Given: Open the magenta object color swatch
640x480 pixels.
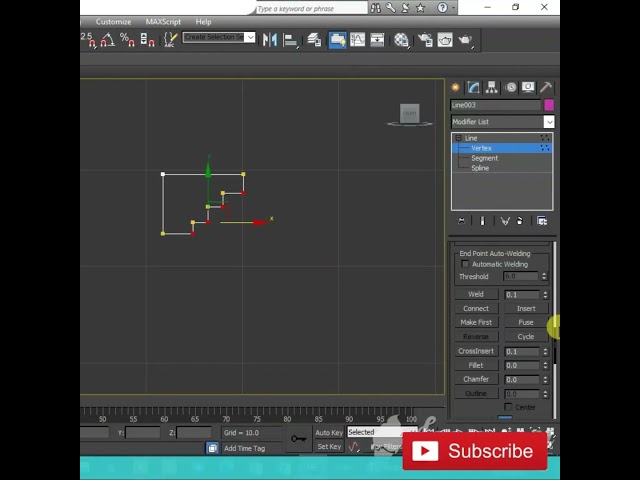Looking at the screenshot, I should click(x=549, y=105).
